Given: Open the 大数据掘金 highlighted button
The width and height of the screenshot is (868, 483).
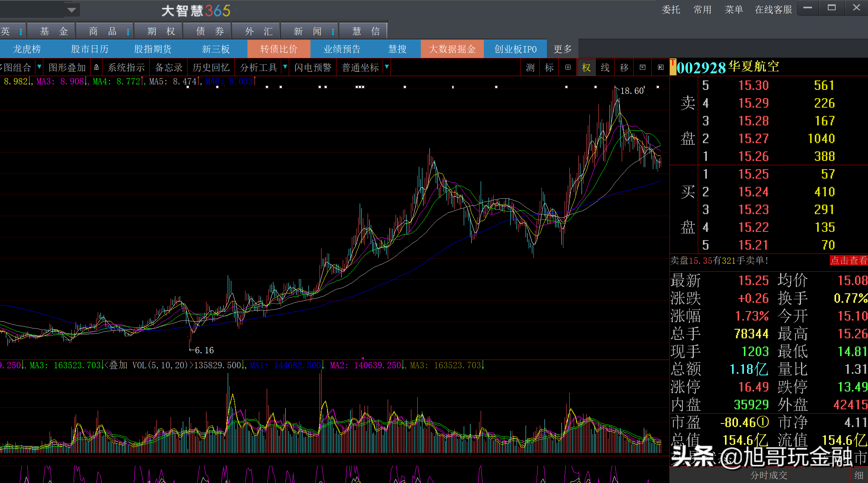Looking at the screenshot, I should (x=452, y=49).
